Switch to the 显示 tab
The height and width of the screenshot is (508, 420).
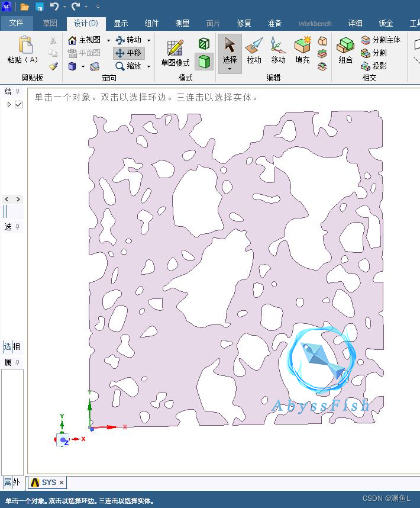(121, 23)
